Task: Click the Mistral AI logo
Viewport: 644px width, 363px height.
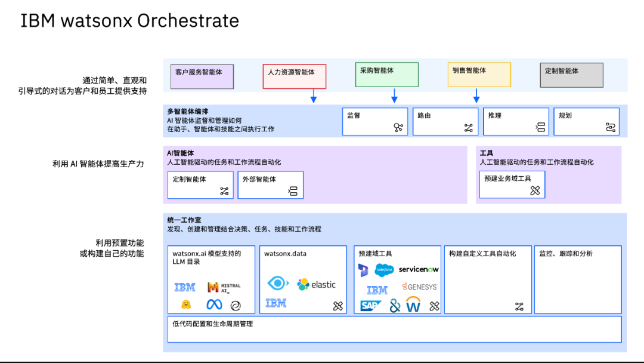Action: [224, 287]
